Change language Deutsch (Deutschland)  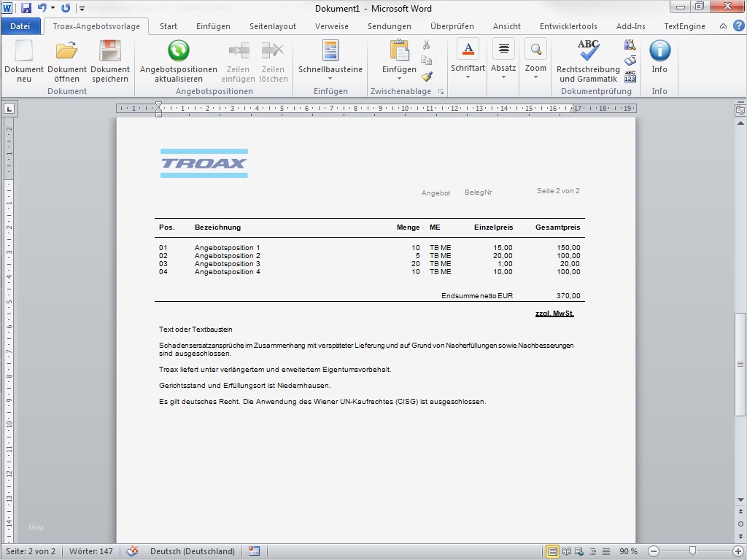coord(193,551)
